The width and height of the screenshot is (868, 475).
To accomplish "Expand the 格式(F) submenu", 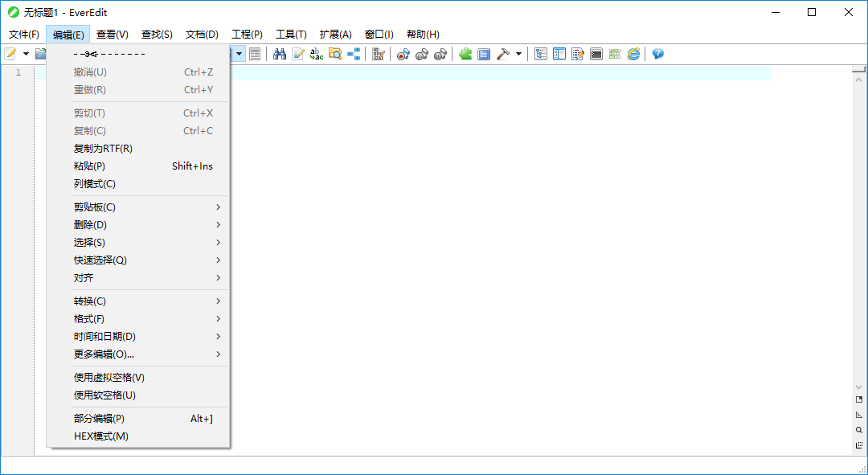I will click(138, 319).
